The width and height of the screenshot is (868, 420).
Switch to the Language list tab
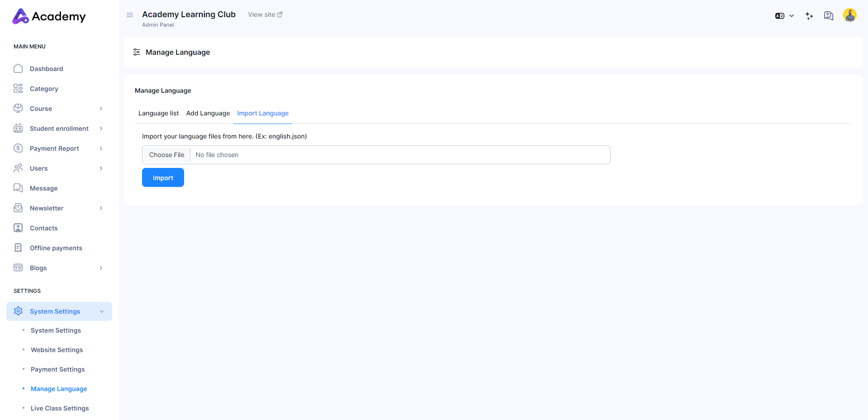click(158, 113)
